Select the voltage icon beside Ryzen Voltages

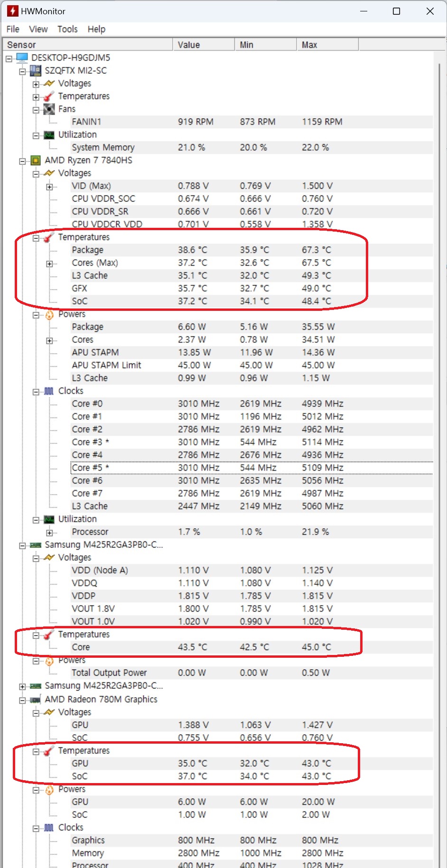(49, 173)
